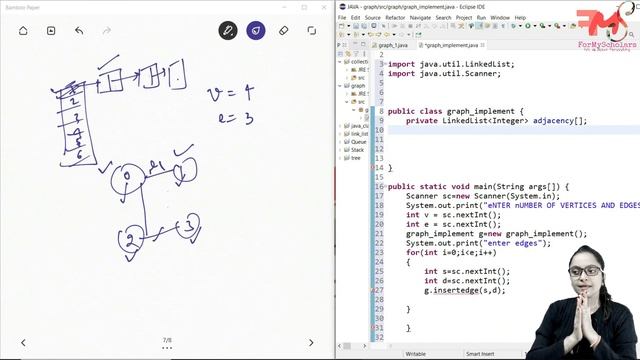Select src folder under collections project
The image size is (640, 360).
point(358,78)
